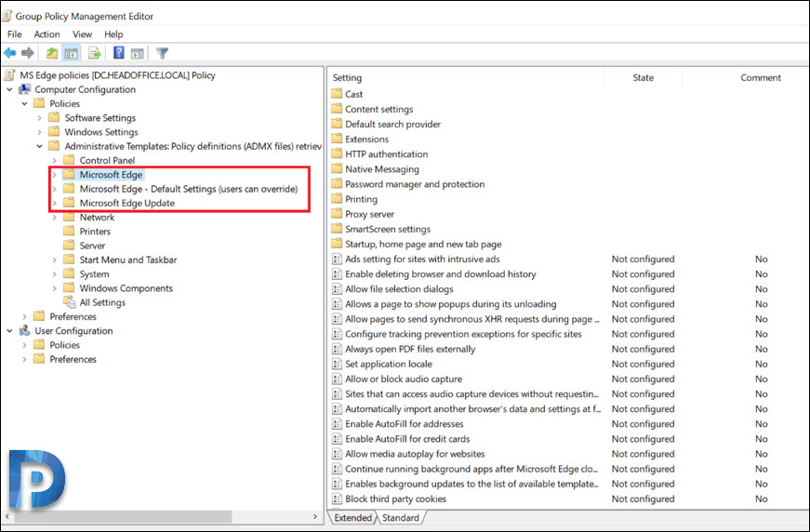Sort by the State column header
Image resolution: width=810 pixels, height=532 pixels.
pyautogui.click(x=644, y=77)
